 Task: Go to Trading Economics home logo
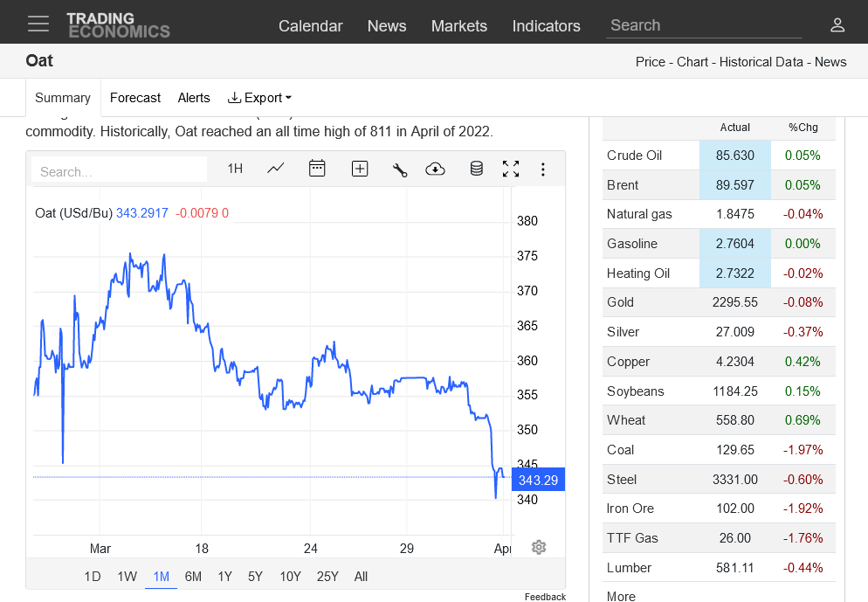tap(118, 25)
